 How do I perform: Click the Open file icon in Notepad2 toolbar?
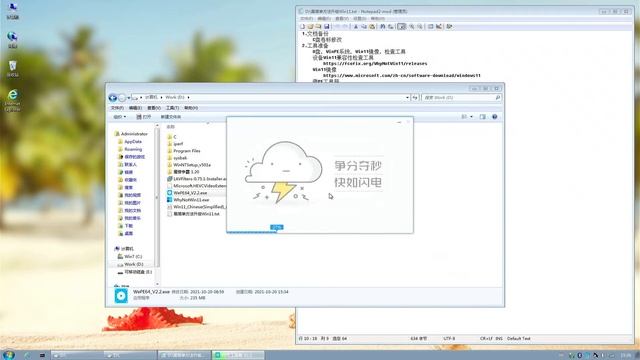click(310, 27)
